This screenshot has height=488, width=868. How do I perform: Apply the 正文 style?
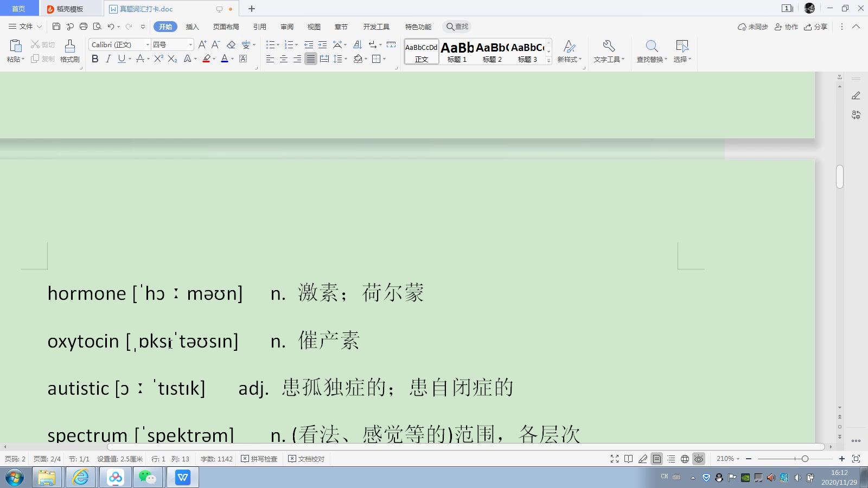coord(422,52)
